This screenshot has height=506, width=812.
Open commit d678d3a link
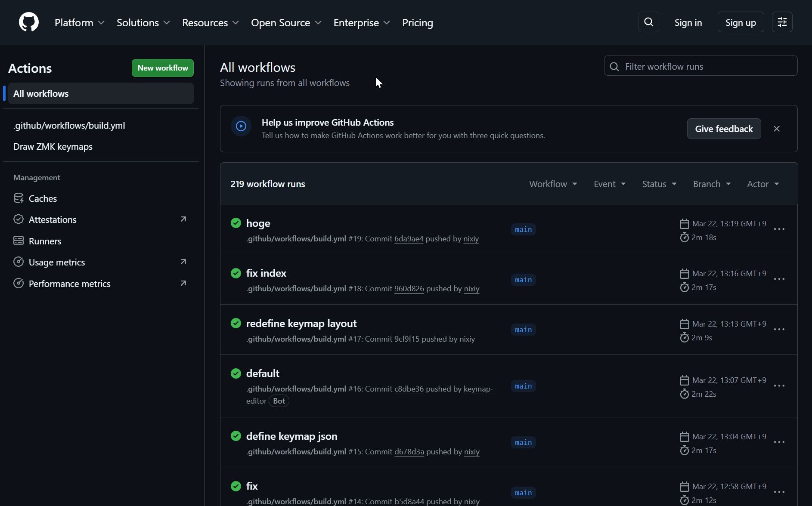(x=409, y=451)
